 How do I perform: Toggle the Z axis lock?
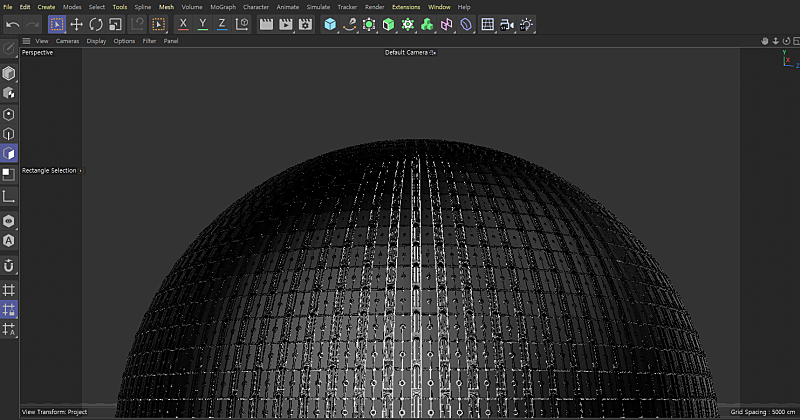point(222,24)
